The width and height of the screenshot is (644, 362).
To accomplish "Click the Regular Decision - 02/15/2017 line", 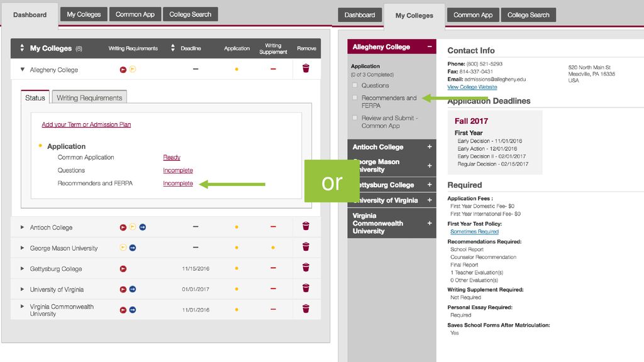I will pyautogui.click(x=493, y=164).
